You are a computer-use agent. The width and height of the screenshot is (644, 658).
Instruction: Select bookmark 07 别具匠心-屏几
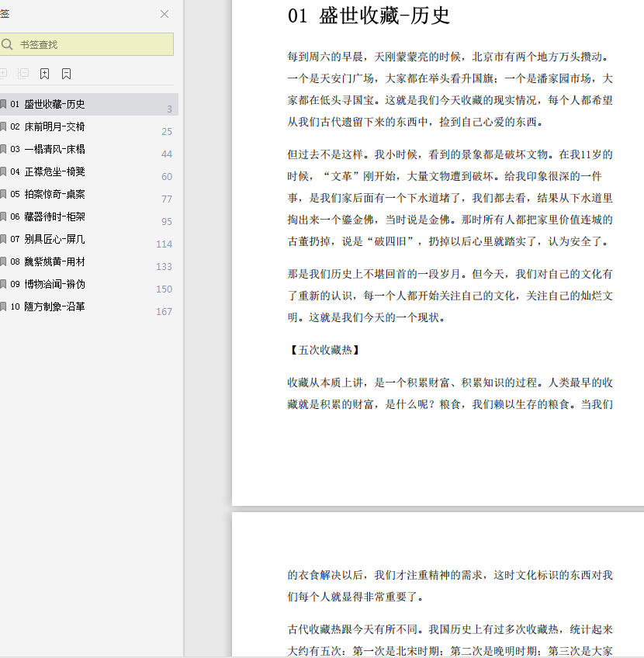pos(54,240)
